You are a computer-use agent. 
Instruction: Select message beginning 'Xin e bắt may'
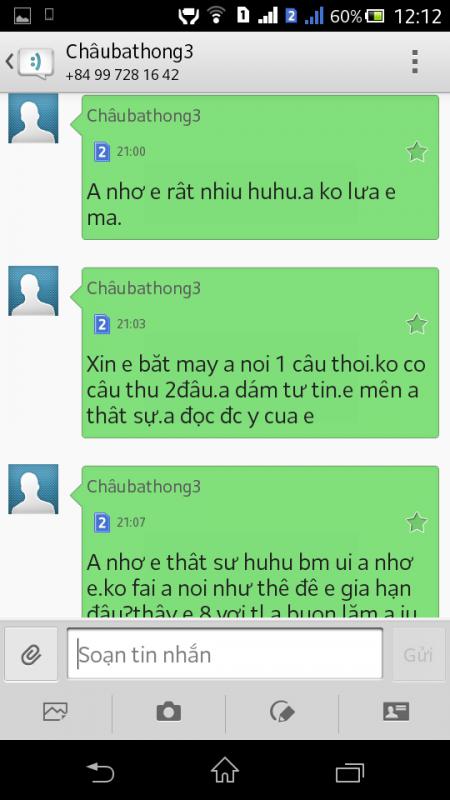260,353
